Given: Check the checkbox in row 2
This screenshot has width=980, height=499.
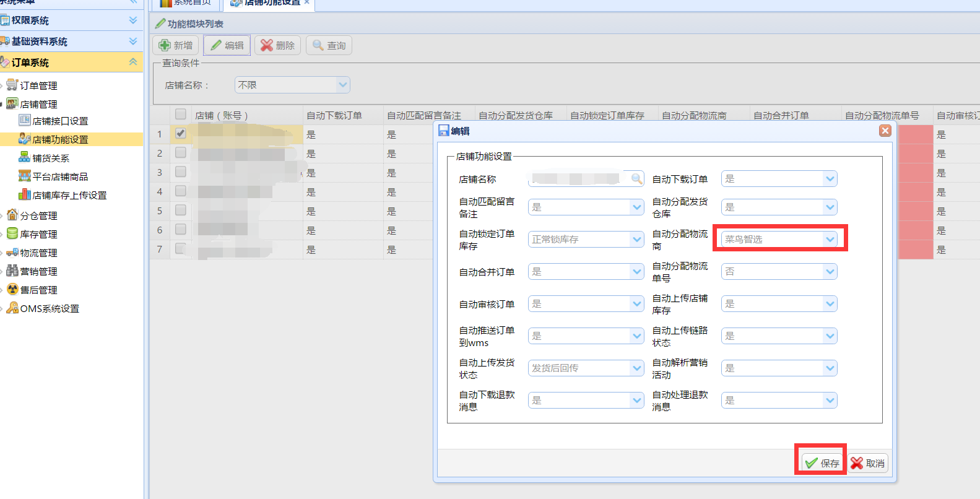Looking at the screenshot, I should (x=181, y=152).
